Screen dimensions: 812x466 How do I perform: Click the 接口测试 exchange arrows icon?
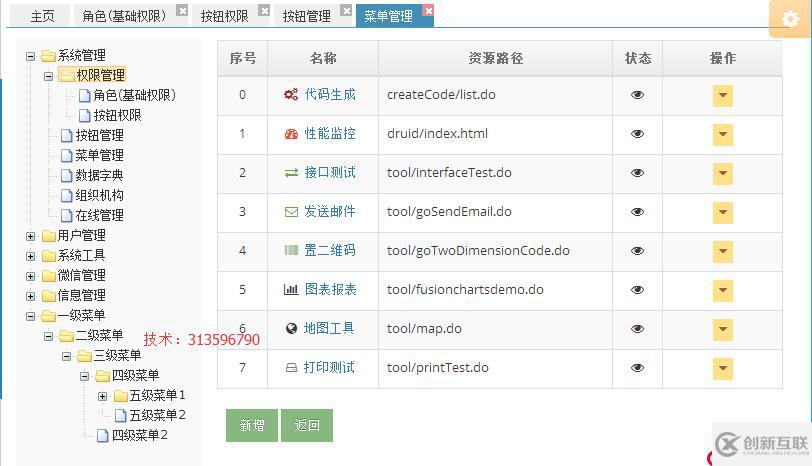pos(291,172)
